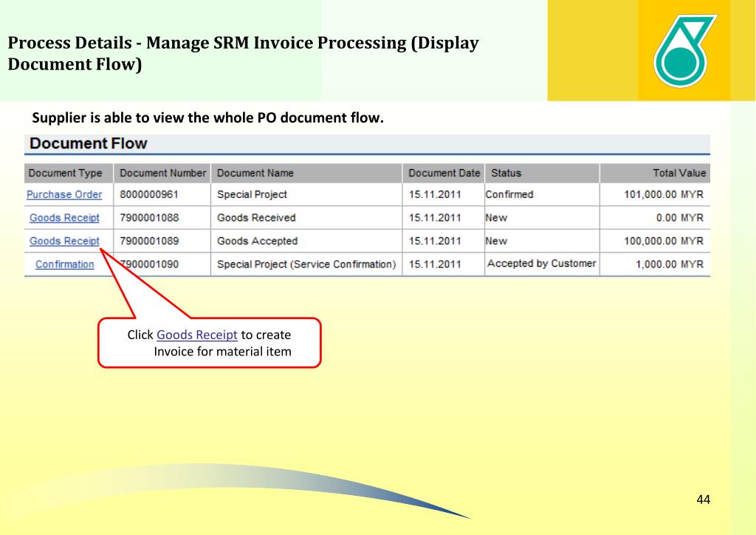Viewport: 756px width, 535px height.
Task: Click the date in the Confirmation row
Action: tap(435, 265)
